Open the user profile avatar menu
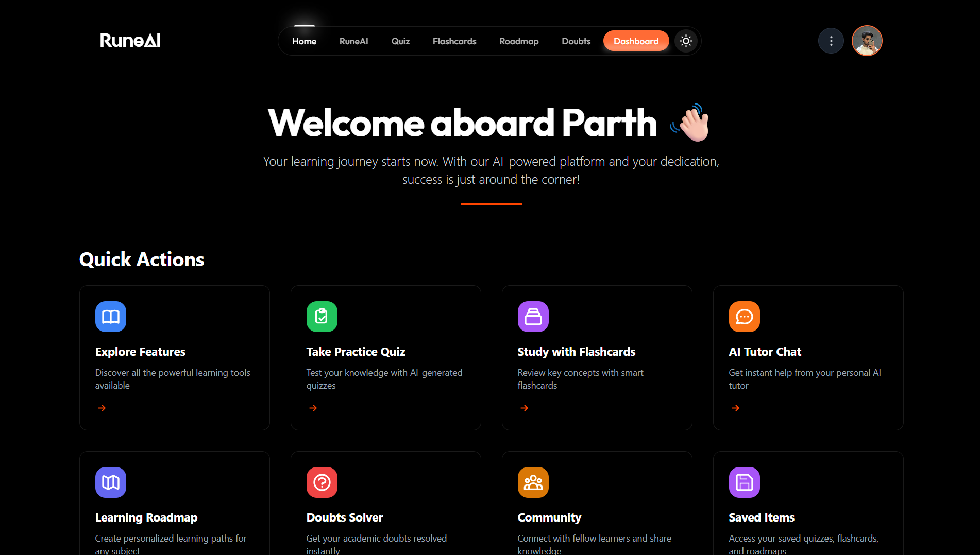Viewport: 980px width, 555px height. (x=867, y=41)
